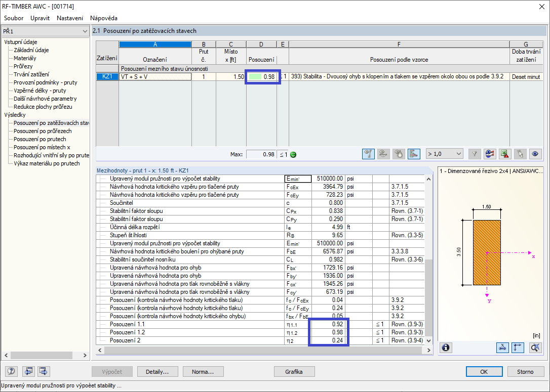Select Výkaz materiálu po prutech tree item

click(x=47, y=163)
